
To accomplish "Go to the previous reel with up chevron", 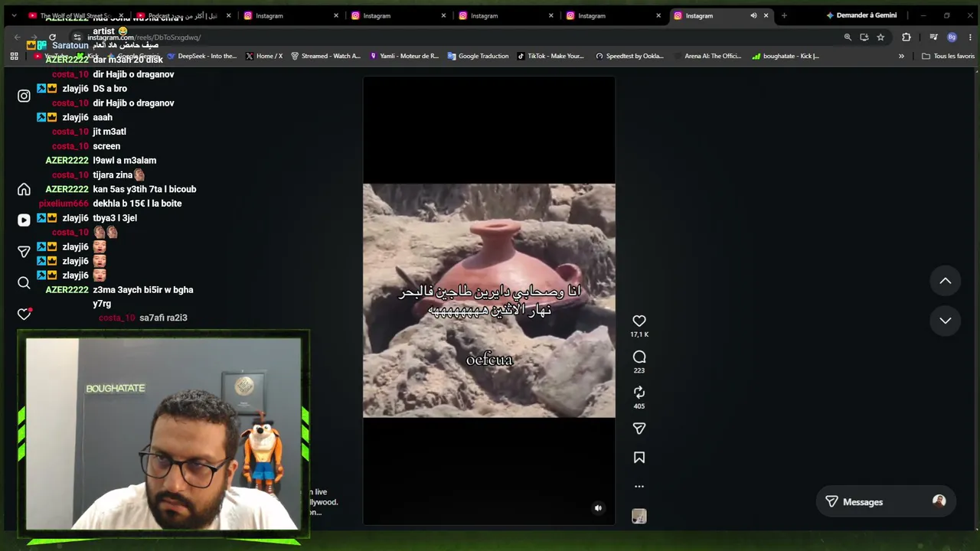I will tap(946, 281).
